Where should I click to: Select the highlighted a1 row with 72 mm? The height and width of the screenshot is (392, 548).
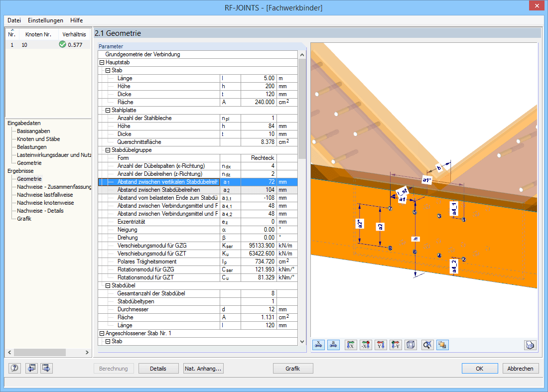point(198,182)
